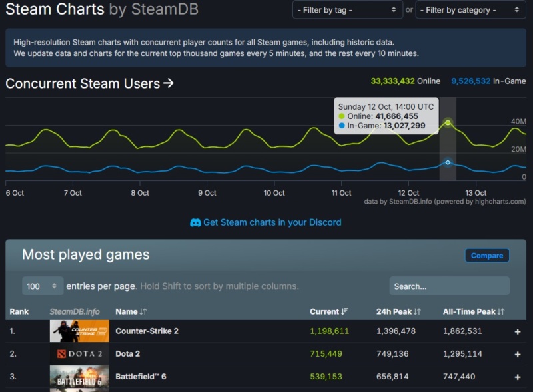Sort the 24h Peak column

pos(417,311)
